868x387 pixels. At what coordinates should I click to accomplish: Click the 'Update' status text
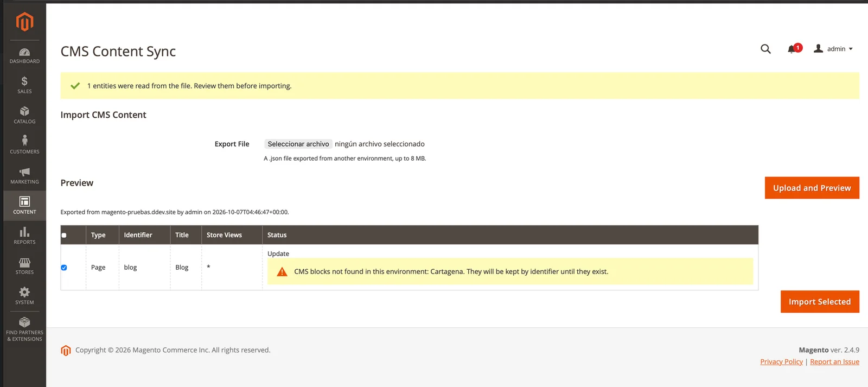278,253
